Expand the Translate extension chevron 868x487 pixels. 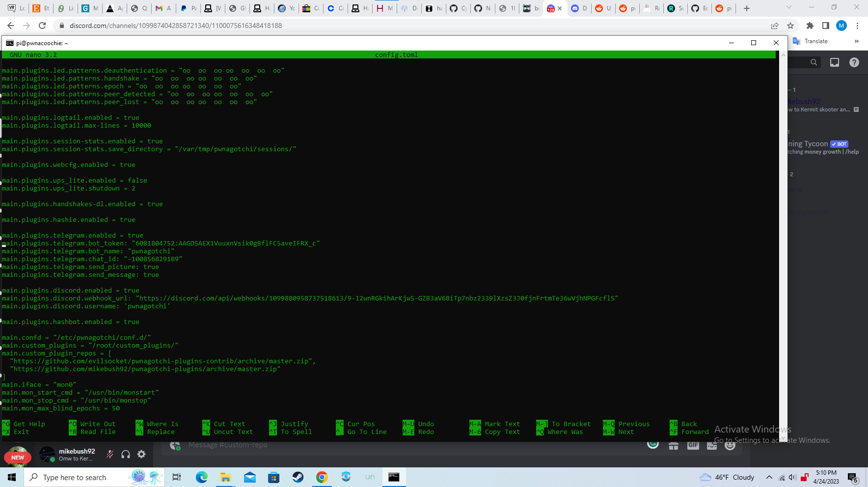click(857, 41)
